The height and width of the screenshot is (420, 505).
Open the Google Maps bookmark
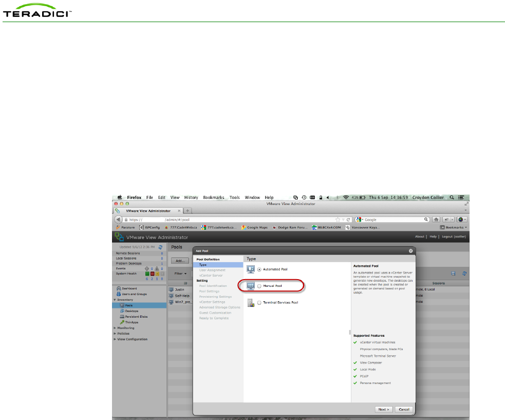(254, 227)
